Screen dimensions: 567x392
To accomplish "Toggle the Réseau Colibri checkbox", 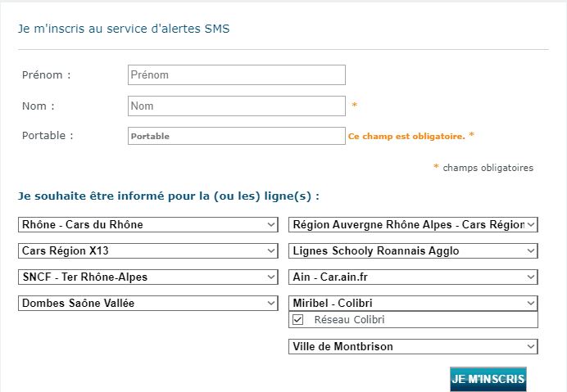I will tap(298, 320).
